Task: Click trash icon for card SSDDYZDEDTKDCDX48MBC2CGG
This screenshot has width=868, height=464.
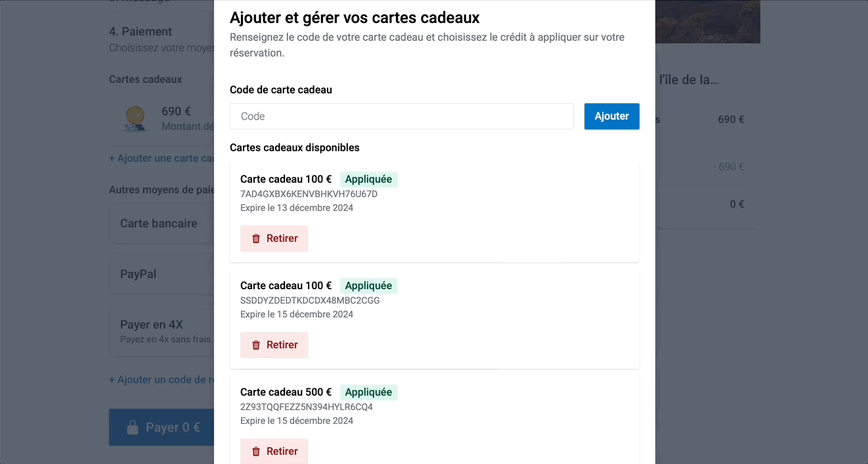Action: coord(256,345)
